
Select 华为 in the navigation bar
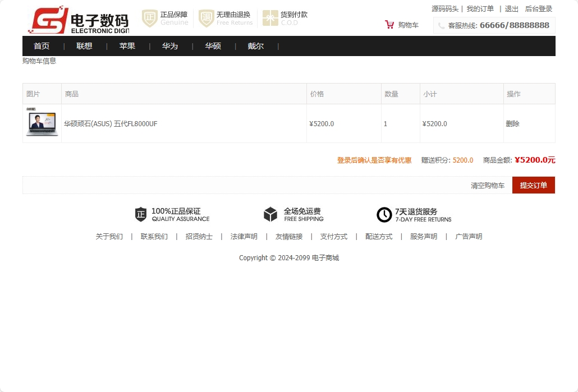click(x=170, y=46)
